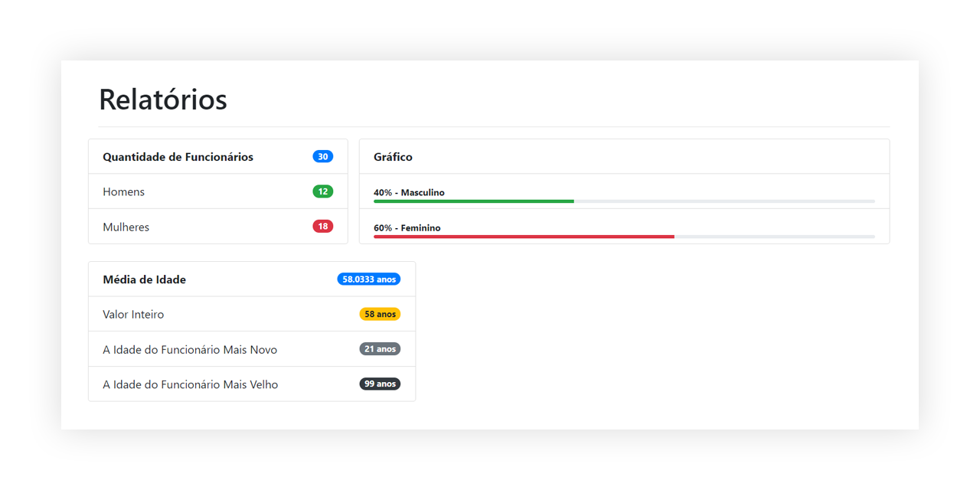This screenshot has height=490, width=980.
Task: Select the Homens row
Action: point(123,191)
